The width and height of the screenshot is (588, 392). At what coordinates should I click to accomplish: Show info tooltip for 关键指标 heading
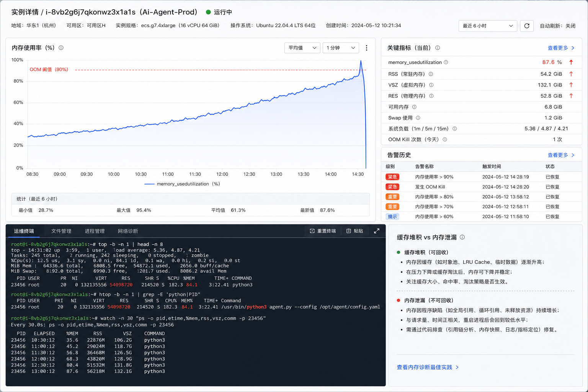click(438, 48)
